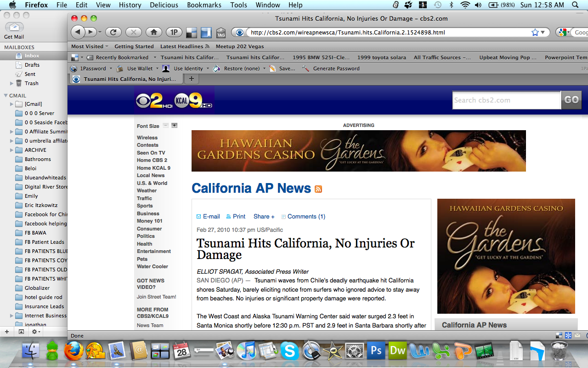Viewport: 588px width, 368px height.
Task: Click the RSS icon beside California AP News
Action: point(318,189)
